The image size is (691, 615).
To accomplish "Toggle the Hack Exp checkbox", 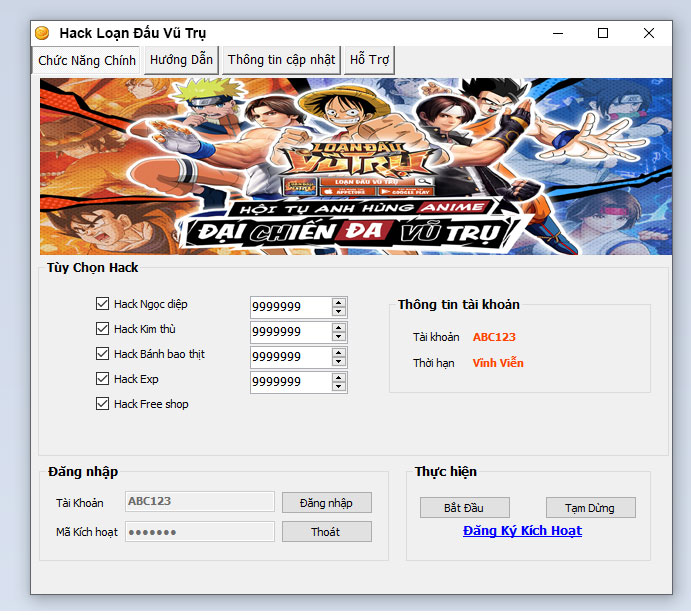I will point(102,379).
